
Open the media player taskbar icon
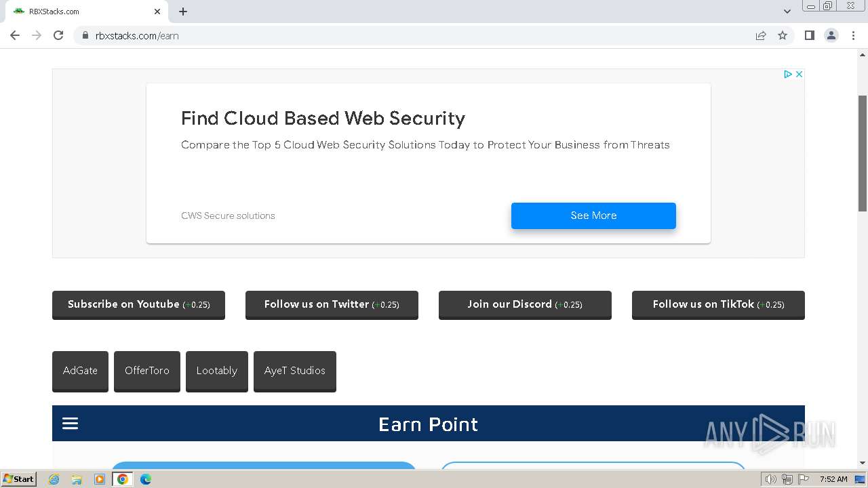(100, 479)
